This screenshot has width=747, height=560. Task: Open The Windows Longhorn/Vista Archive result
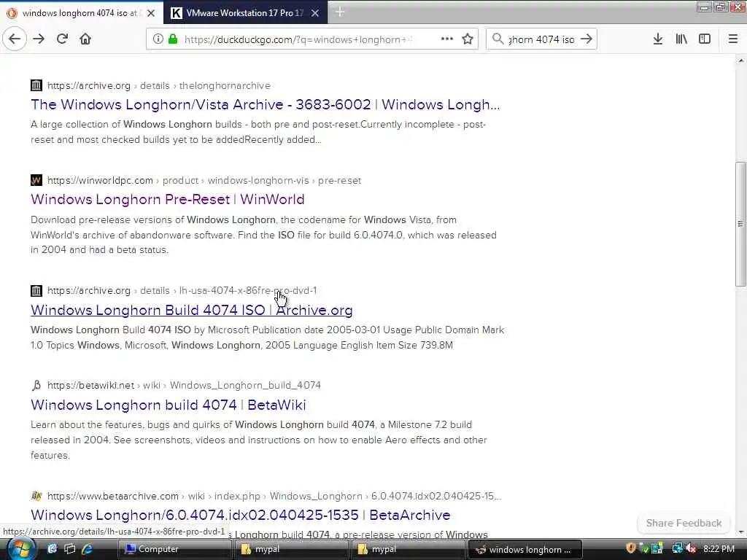(266, 104)
